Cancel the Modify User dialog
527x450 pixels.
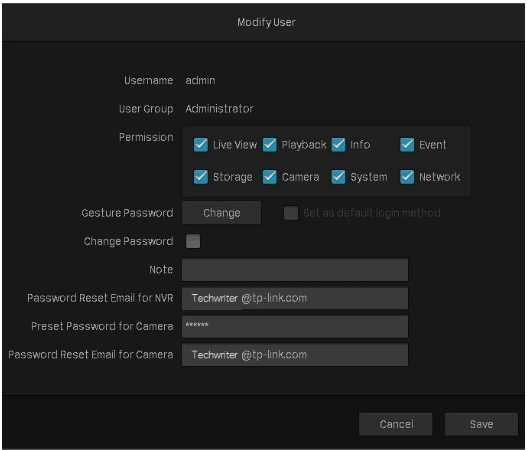[x=396, y=424]
